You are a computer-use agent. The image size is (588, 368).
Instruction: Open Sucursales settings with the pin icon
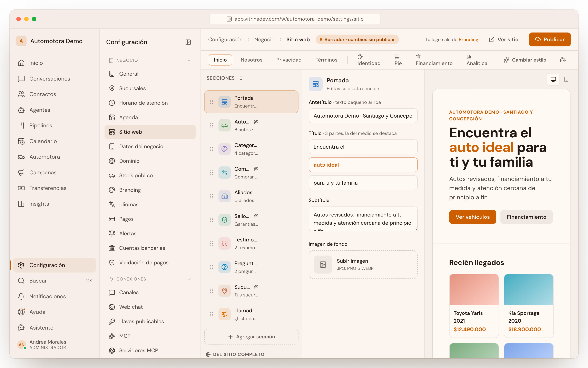(x=150, y=88)
